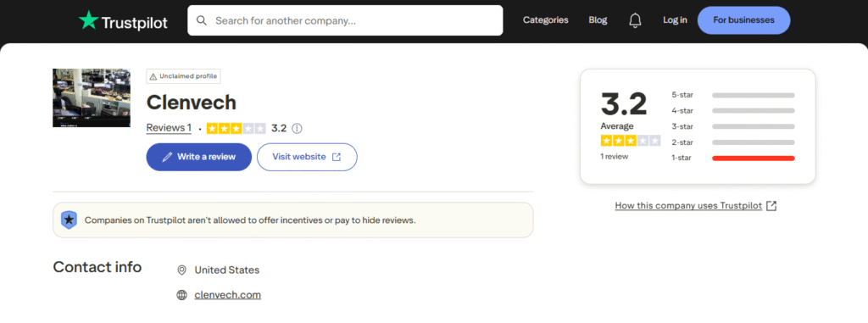Viewport: 868px width, 323px height.
Task: Filter by 4-star rating bar
Action: point(753,111)
